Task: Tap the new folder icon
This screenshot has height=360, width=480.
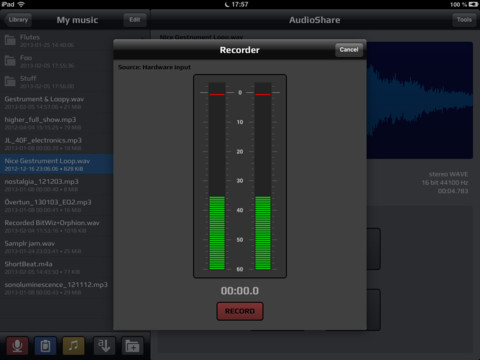Action: [132, 346]
